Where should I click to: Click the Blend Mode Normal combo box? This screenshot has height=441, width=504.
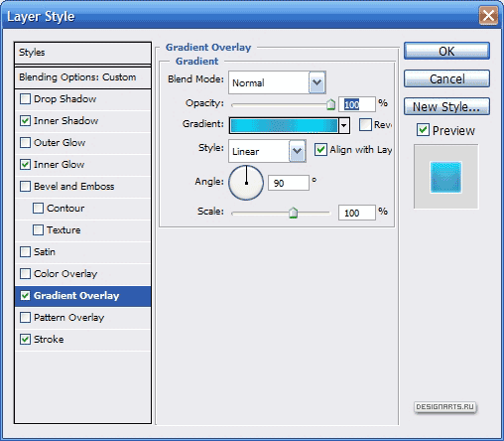(x=277, y=82)
